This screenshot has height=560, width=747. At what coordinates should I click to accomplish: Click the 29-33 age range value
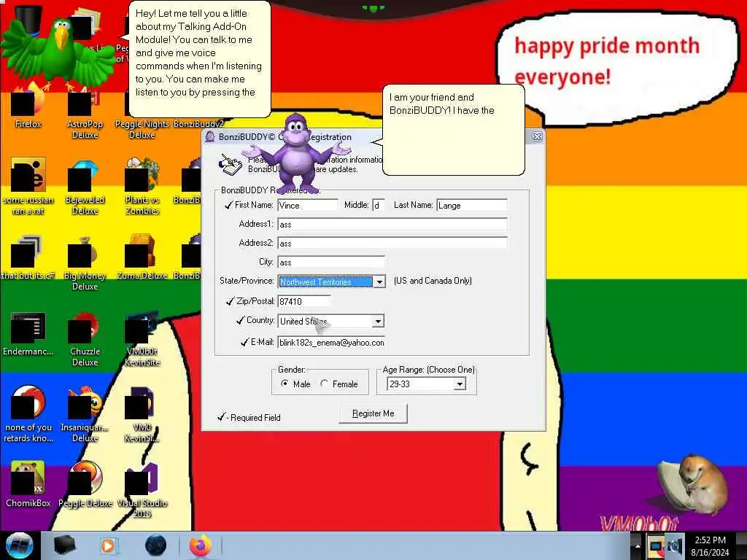coord(419,384)
